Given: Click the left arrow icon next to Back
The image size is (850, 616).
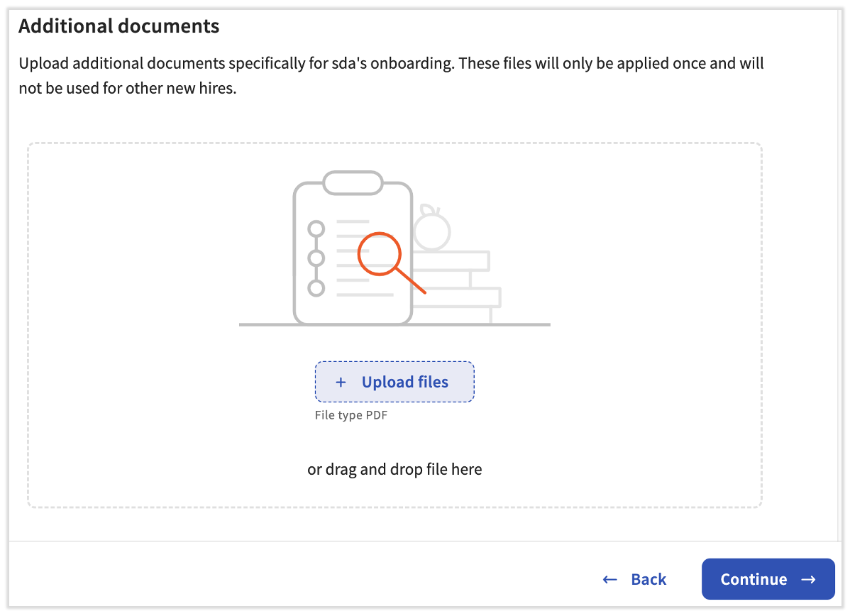Looking at the screenshot, I should (x=609, y=579).
